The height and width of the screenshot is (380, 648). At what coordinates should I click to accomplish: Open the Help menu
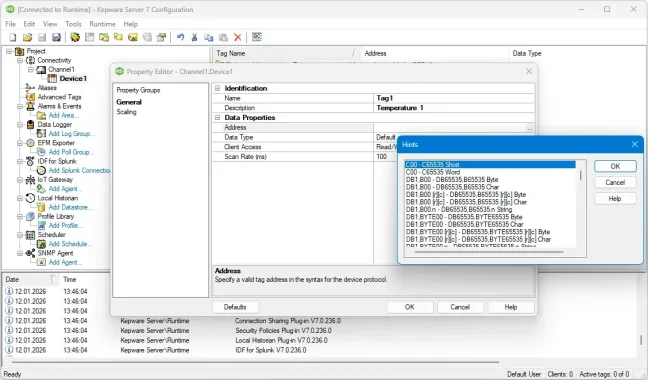click(x=130, y=24)
